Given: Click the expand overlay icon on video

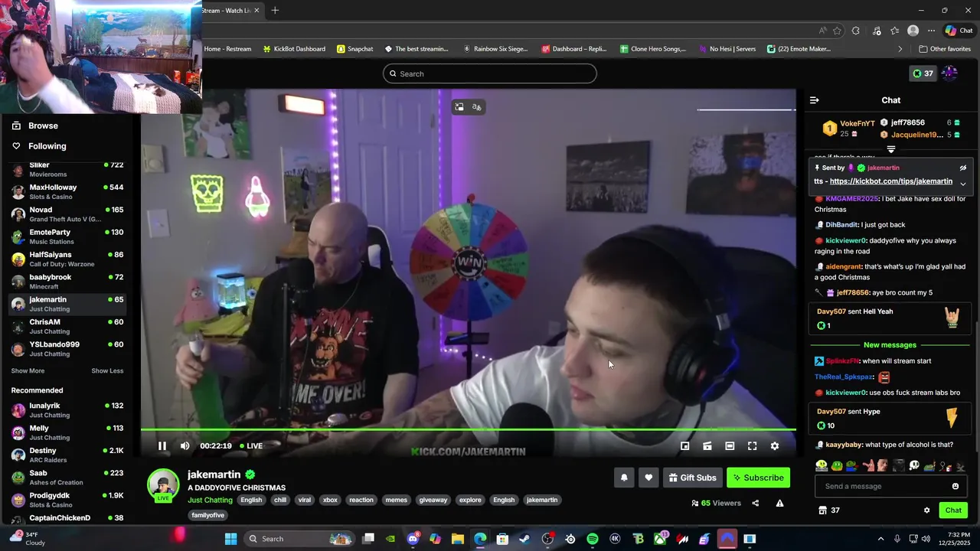Looking at the screenshot, I should [x=459, y=107].
